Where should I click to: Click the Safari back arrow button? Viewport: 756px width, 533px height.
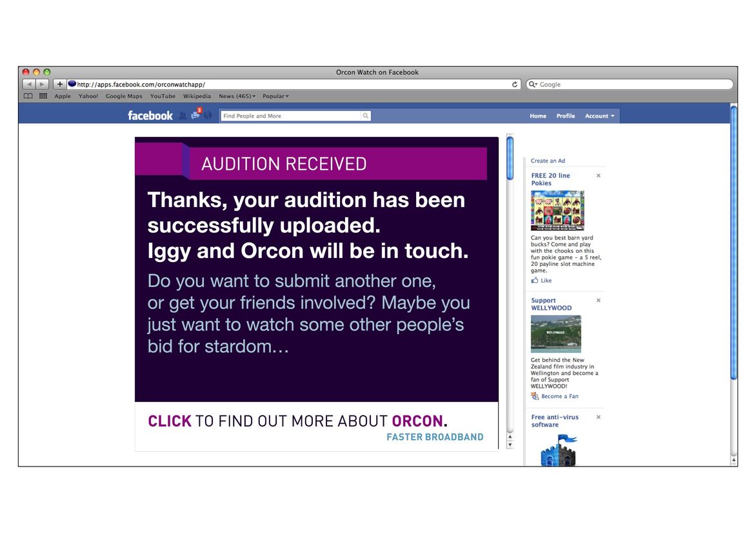point(29,85)
